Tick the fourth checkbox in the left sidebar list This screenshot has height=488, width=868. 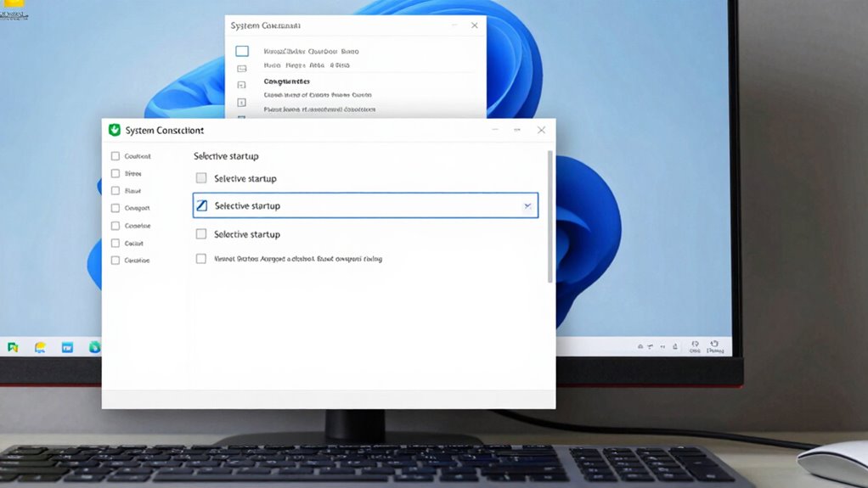click(x=116, y=208)
